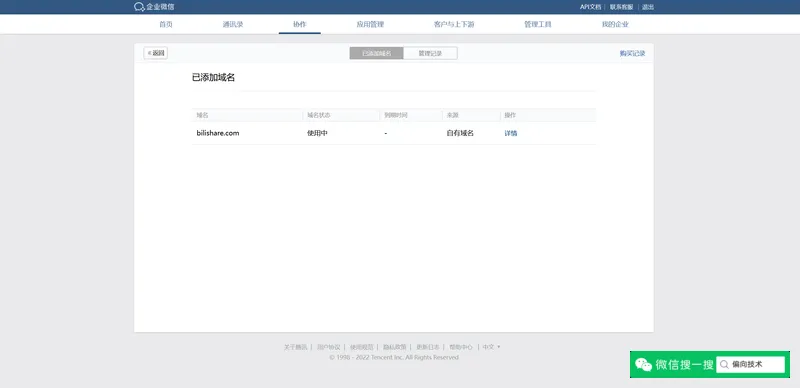Image resolution: width=800 pixels, height=388 pixels.
Task: Click the bilishare.com domain name
Action: click(218, 133)
